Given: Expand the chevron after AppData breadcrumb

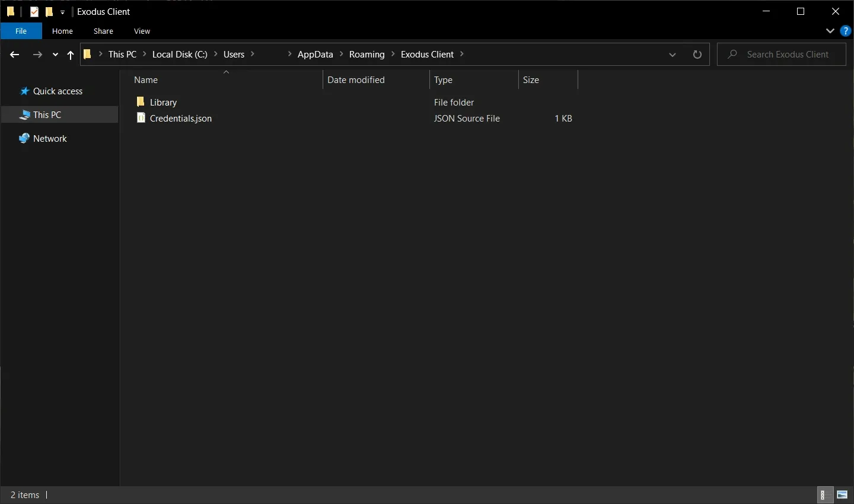Looking at the screenshot, I should click(x=342, y=54).
